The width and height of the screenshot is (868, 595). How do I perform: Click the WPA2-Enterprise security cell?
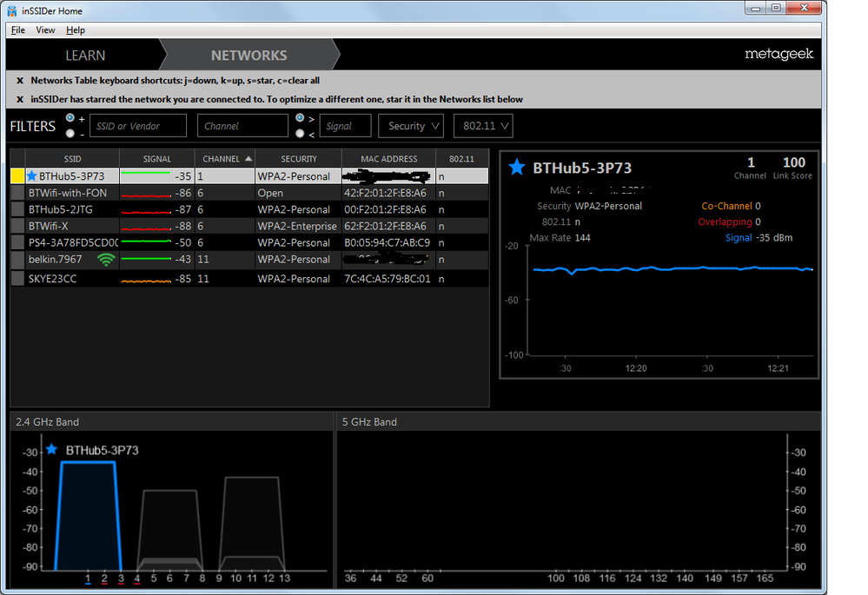[x=297, y=226]
